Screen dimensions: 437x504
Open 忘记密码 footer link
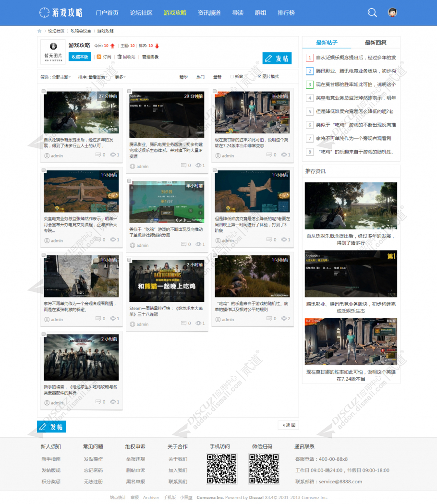point(93,470)
